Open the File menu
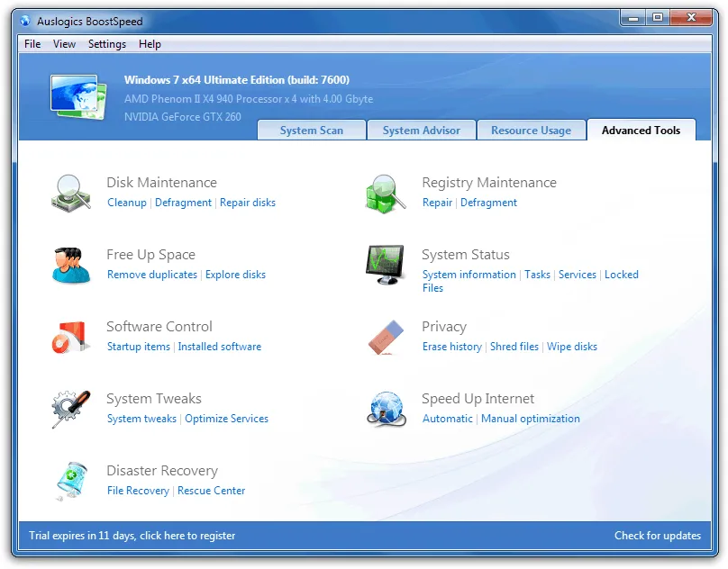The image size is (728, 569). click(32, 44)
